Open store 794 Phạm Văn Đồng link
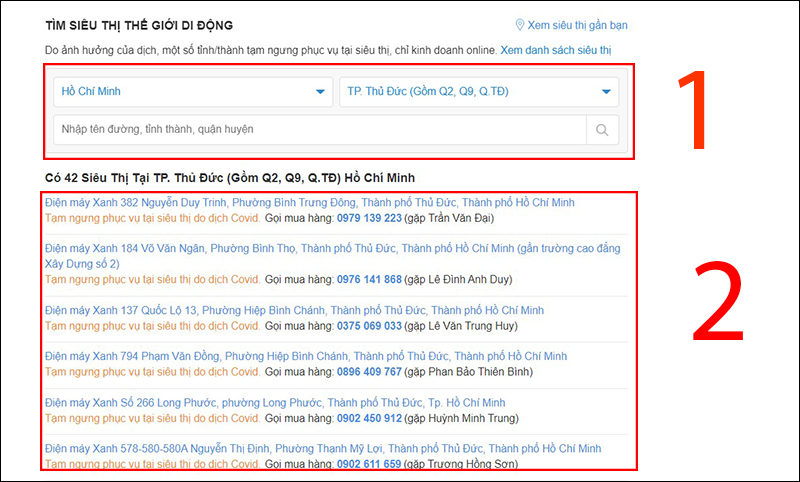The height and width of the screenshot is (482, 800). point(306,356)
